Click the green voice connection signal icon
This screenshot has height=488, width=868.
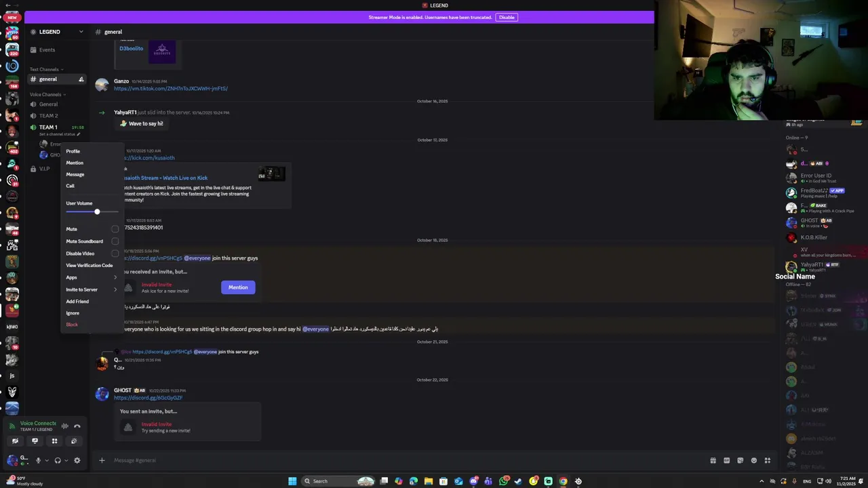point(12,426)
